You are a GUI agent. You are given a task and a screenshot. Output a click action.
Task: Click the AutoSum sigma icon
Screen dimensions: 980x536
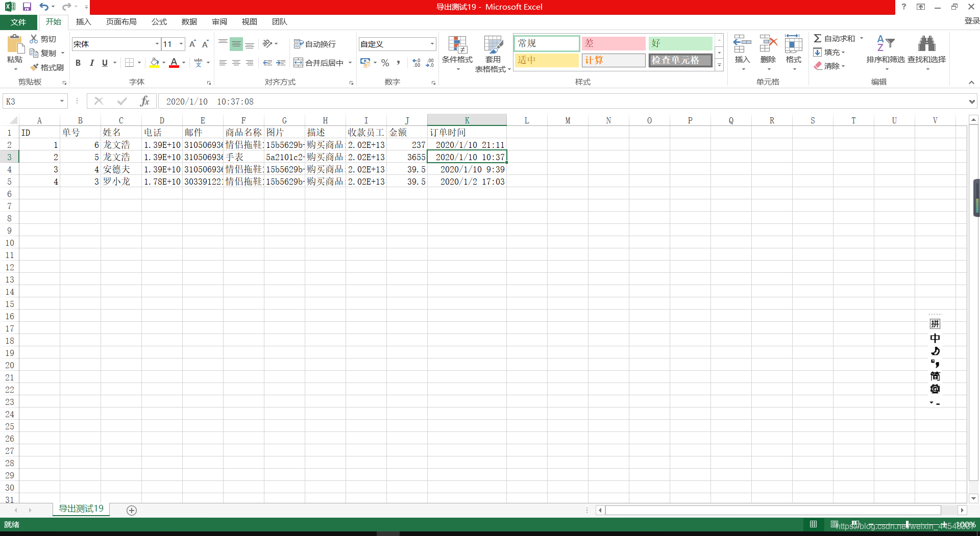tap(817, 38)
